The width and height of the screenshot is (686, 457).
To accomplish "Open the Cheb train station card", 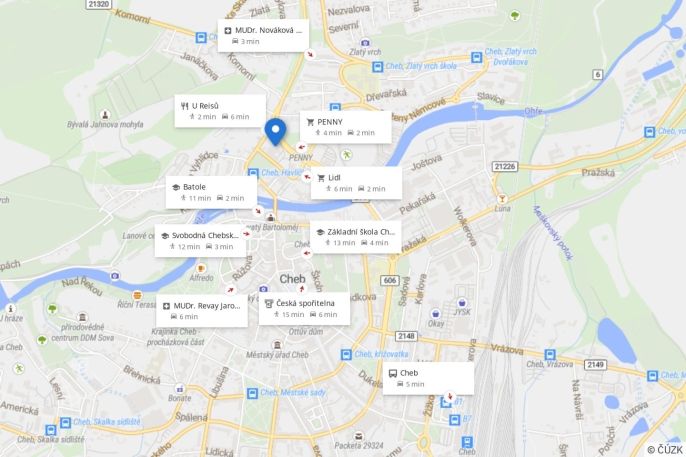I will (428, 378).
